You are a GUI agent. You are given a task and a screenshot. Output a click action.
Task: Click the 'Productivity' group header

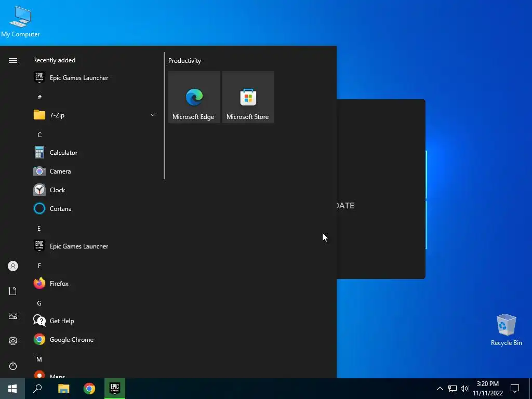pos(184,61)
